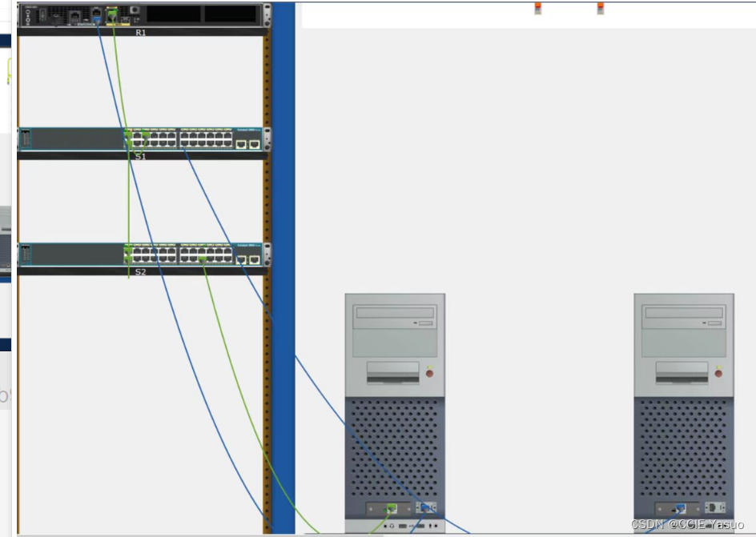Click the left PC floppy drive
The image size is (756, 537).
coord(392,373)
